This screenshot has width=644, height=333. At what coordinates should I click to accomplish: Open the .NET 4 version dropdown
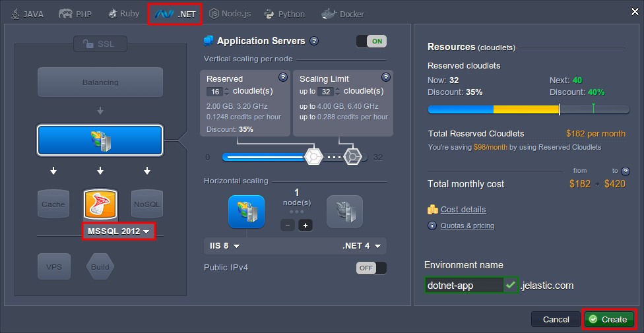click(x=362, y=246)
